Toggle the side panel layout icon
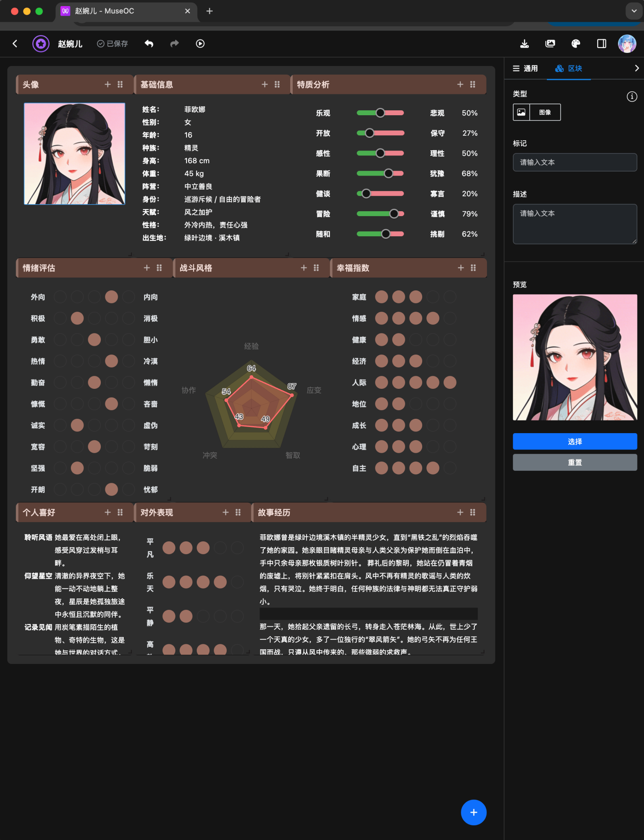Image resolution: width=644 pixels, height=840 pixels. [601, 43]
